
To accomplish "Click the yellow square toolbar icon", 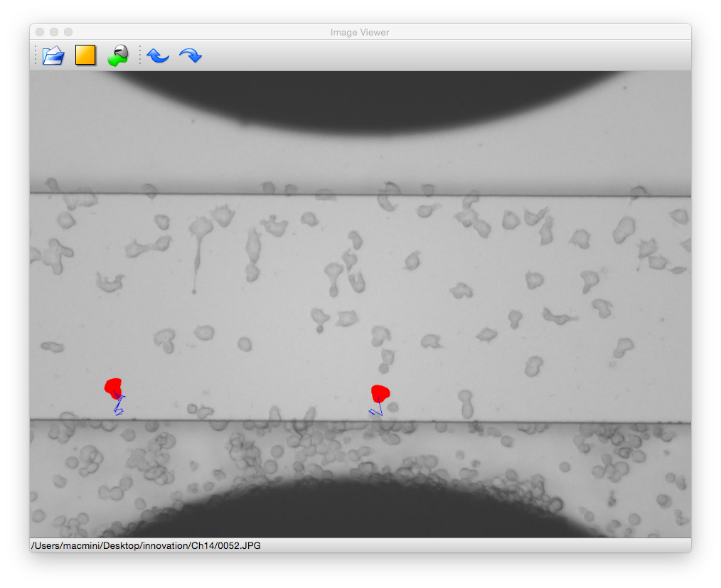I will 85,55.
